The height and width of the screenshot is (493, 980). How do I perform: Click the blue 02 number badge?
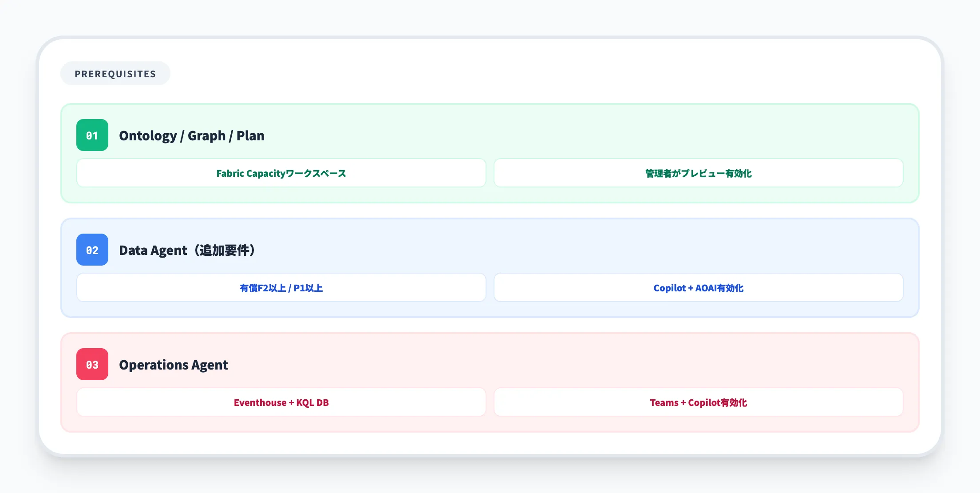click(92, 250)
